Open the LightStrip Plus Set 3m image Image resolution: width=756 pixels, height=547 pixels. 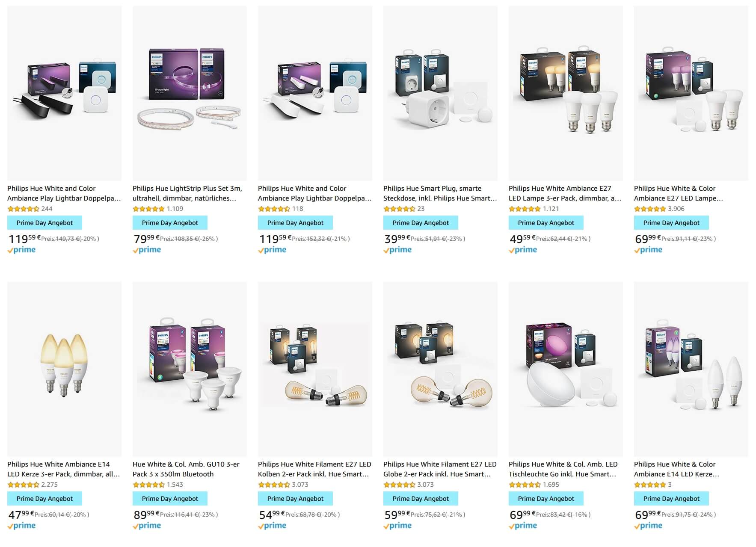(x=190, y=93)
